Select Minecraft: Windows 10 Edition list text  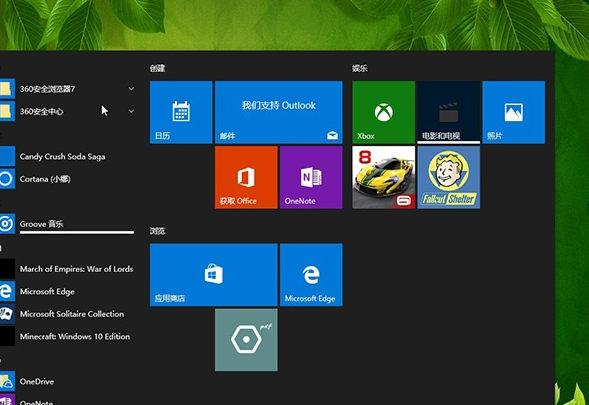pos(75,337)
